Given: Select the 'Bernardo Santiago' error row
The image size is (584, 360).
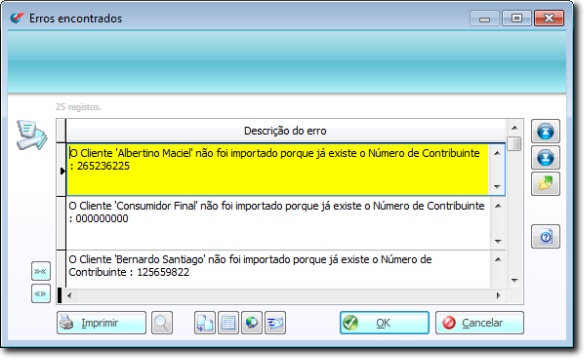Looking at the screenshot, I should point(277,269).
